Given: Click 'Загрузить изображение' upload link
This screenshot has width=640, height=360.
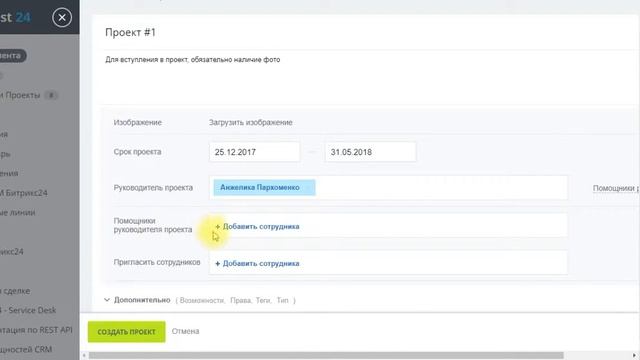Looking at the screenshot, I should click(x=251, y=122).
